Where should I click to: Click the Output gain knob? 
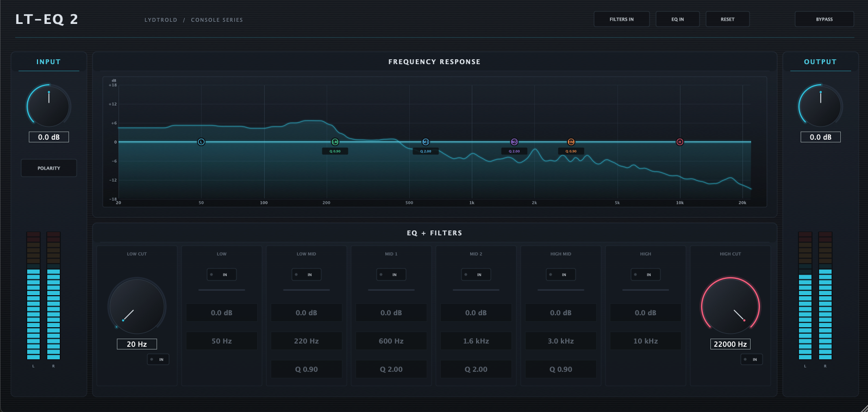coord(821,105)
